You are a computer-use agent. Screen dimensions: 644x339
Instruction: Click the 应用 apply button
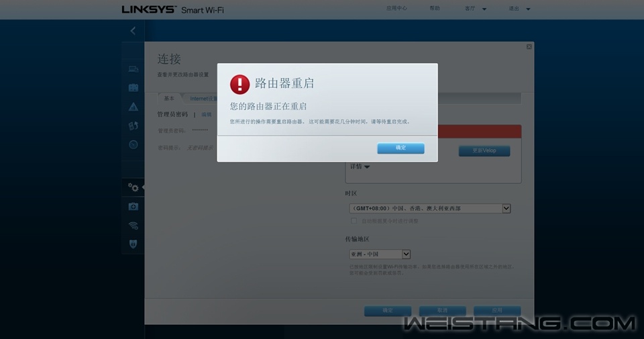click(x=496, y=311)
